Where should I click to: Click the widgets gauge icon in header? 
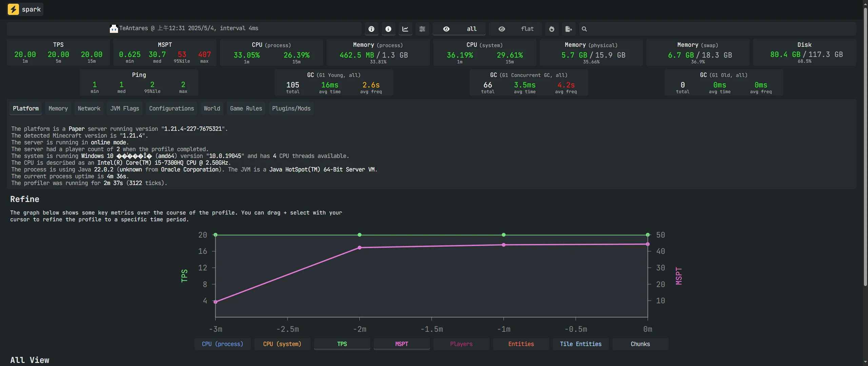371,29
